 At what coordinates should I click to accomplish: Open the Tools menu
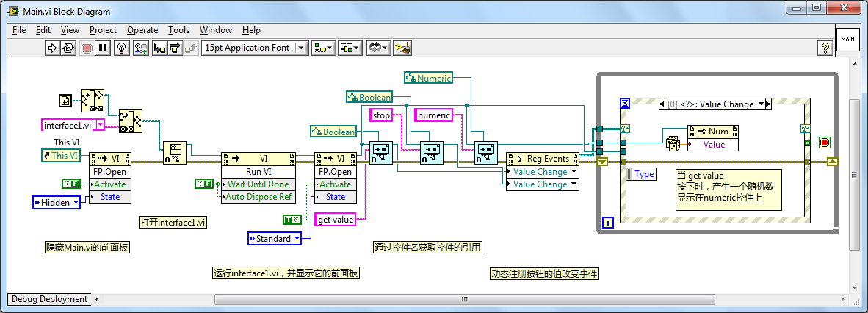tap(178, 30)
